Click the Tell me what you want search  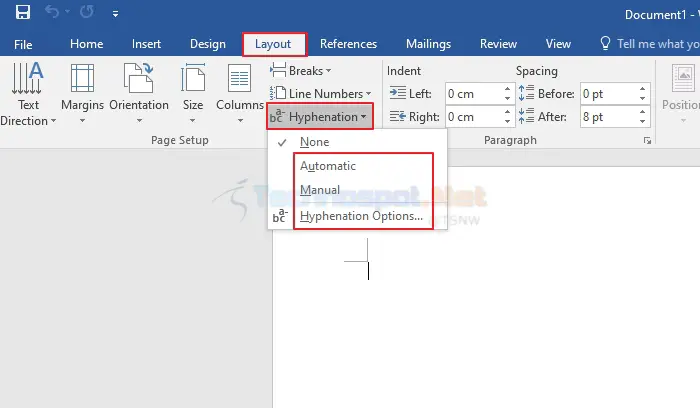pyautogui.click(x=650, y=44)
